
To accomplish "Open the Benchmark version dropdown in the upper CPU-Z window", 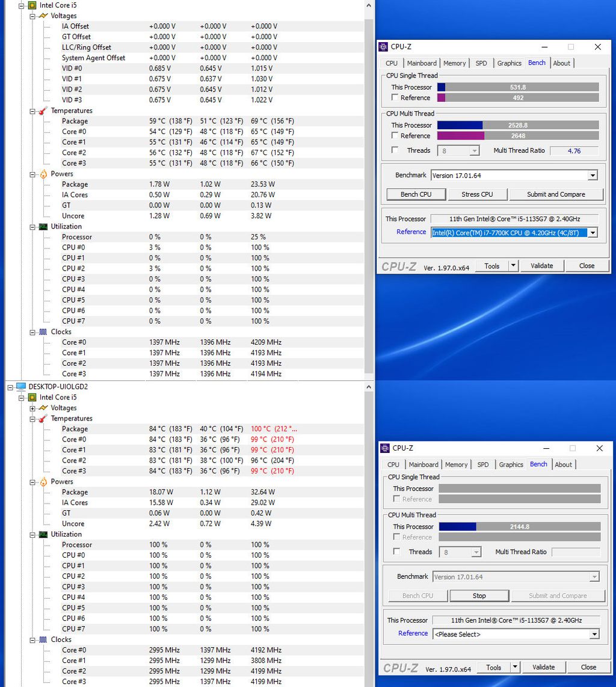I will (593, 175).
